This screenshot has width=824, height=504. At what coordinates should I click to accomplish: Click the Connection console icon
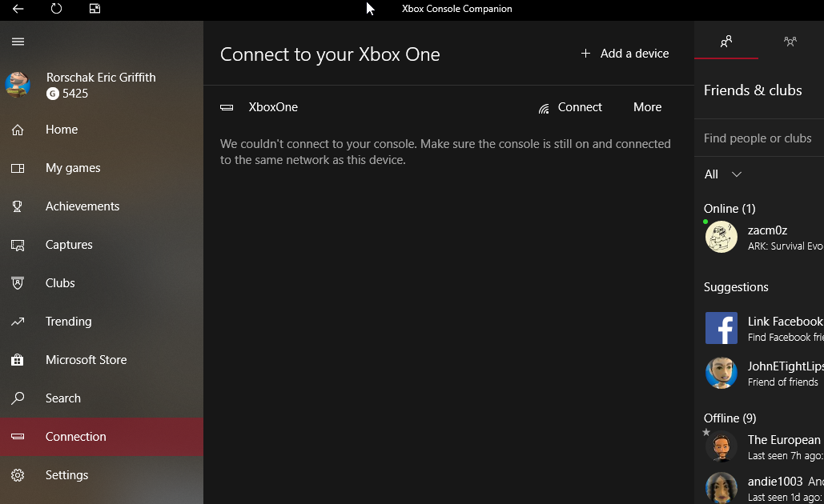[18, 436]
